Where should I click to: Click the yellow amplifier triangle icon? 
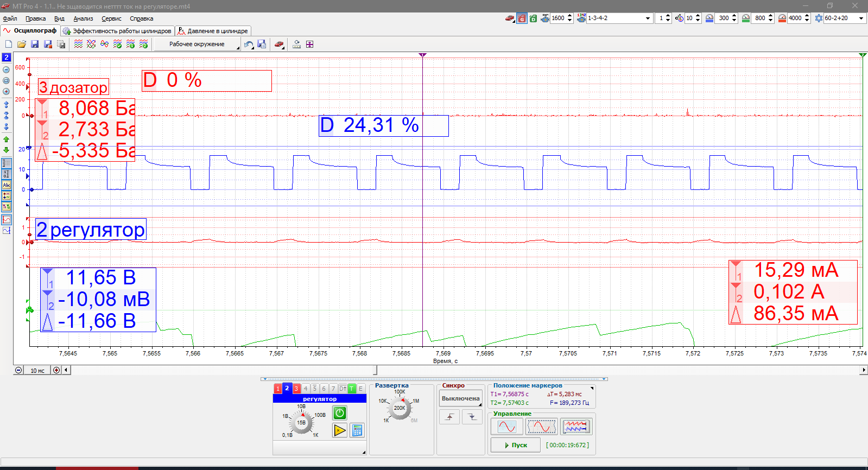340,430
